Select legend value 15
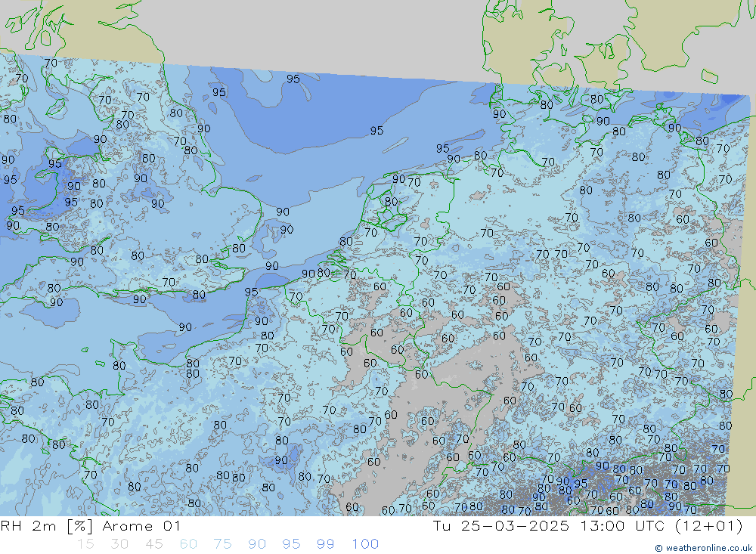This screenshot has height=554, width=756. [x=85, y=544]
